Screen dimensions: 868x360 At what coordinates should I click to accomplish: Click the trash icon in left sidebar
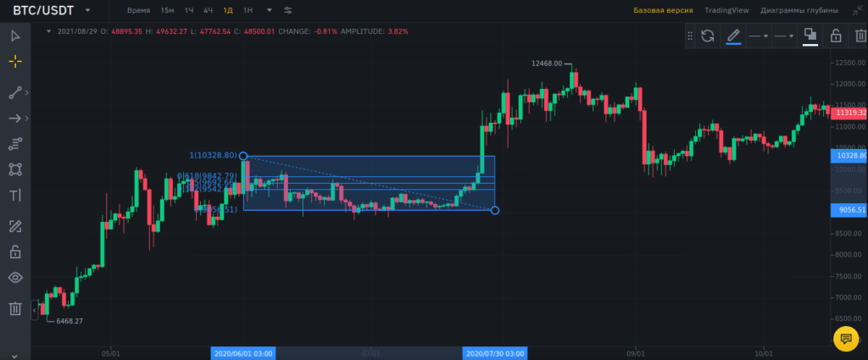pos(14,308)
